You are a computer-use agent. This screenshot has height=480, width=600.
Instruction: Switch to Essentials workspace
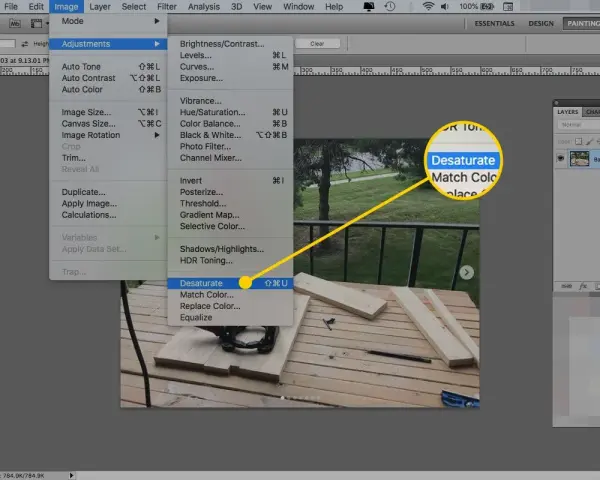pyautogui.click(x=494, y=23)
